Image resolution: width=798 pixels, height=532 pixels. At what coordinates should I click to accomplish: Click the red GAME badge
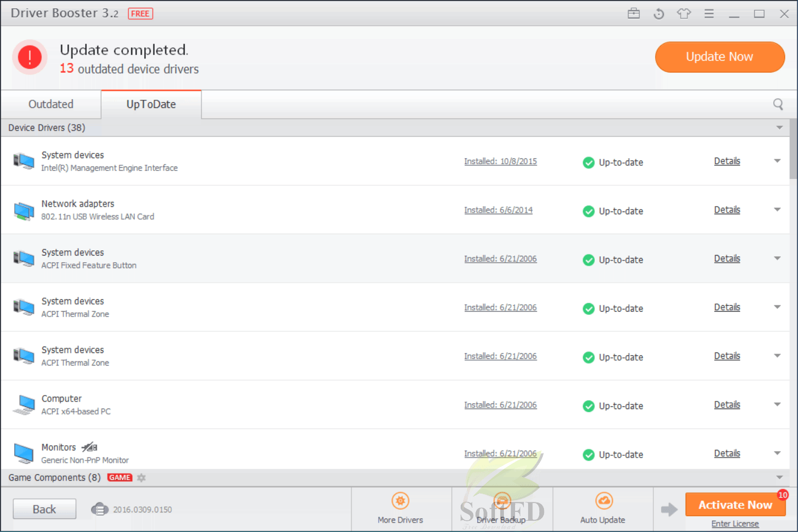tap(120, 478)
